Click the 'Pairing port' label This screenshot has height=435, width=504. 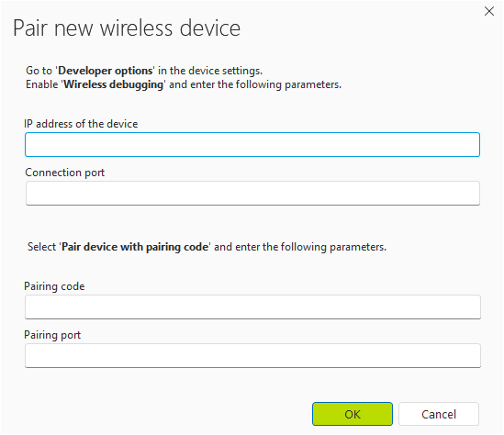point(52,335)
